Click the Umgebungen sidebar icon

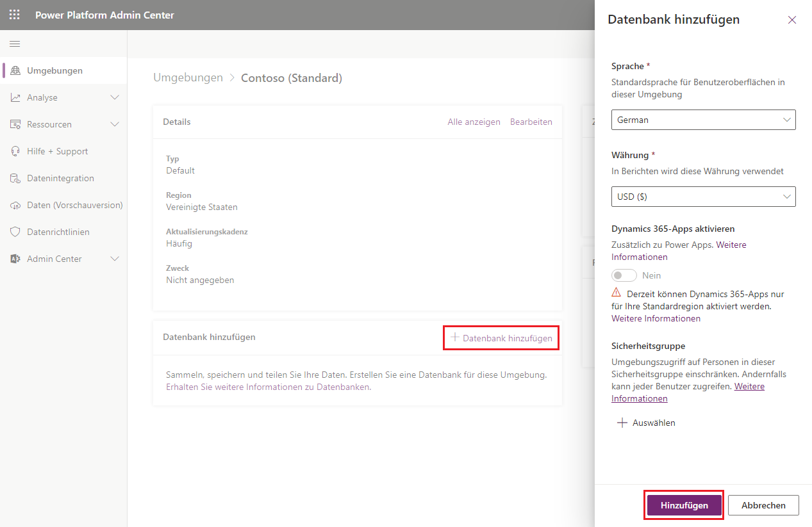coord(15,70)
